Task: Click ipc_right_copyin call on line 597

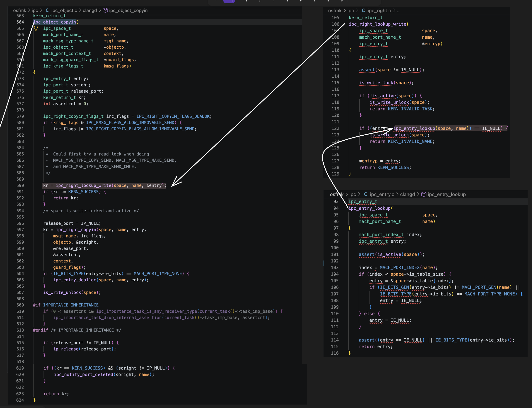Action: click(76, 230)
